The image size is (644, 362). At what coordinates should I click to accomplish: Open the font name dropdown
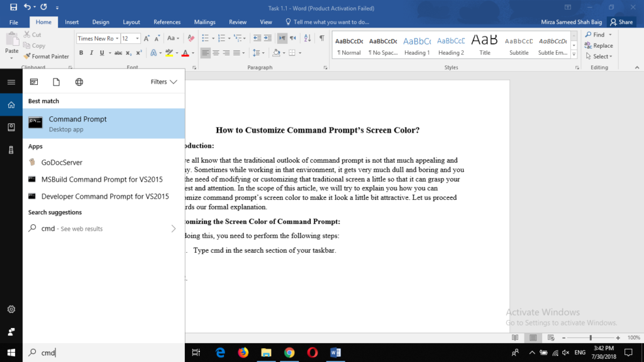pyautogui.click(x=117, y=38)
